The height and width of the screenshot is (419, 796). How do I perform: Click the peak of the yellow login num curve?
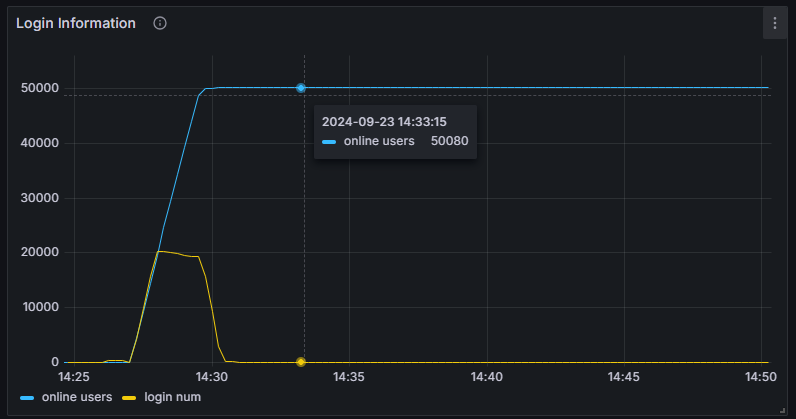click(161, 251)
